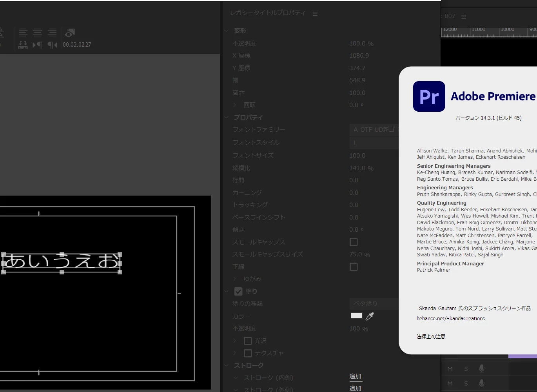Click 高さ value 100.0
The image size is (537, 392).
[x=357, y=93]
